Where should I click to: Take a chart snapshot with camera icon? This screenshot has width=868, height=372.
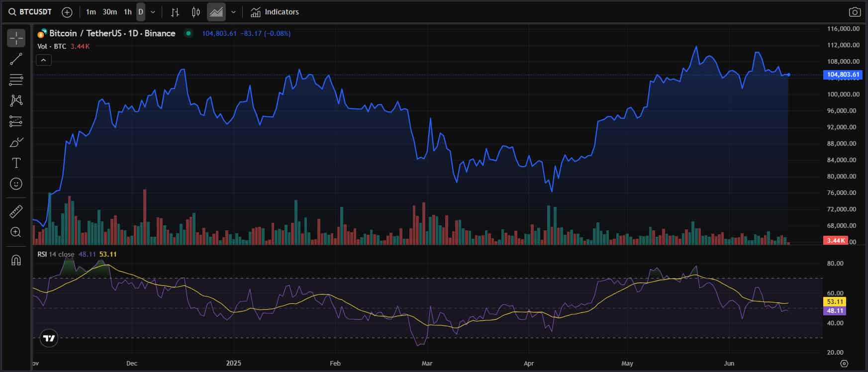click(x=855, y=12)
